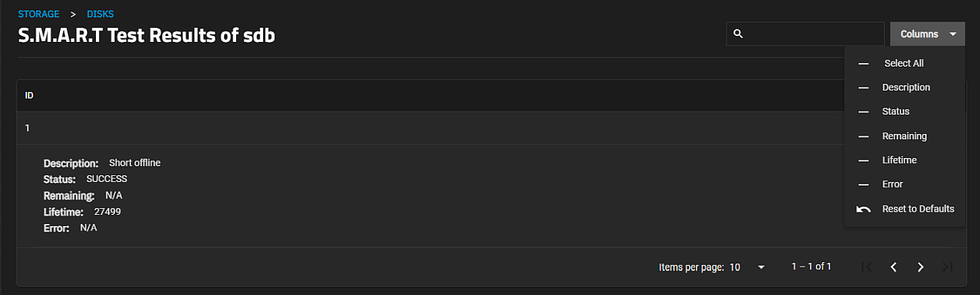Toggle the Select All dash icon
980x295 pixels.
tap(864, 64)
